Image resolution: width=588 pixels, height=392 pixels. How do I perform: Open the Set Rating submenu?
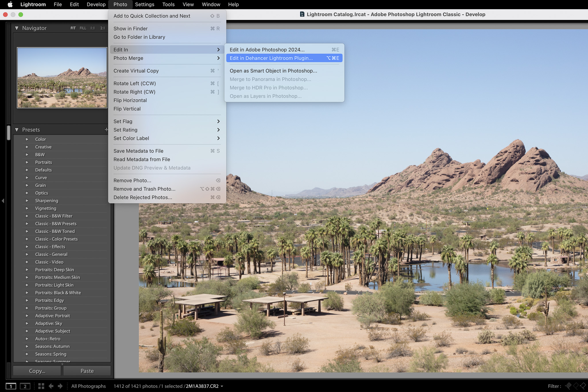(x=167, y=130)
